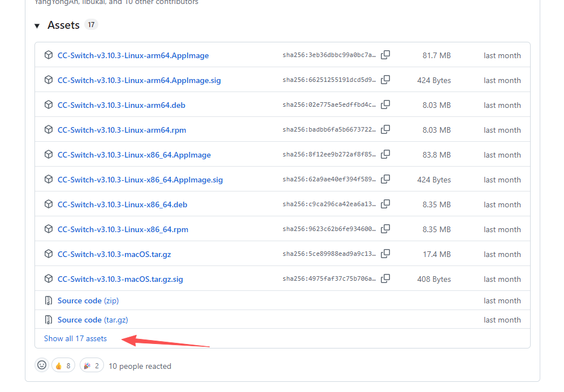The height and width of the screenshot is (392, 564).
Task: Download CC-Switch-v3.10.3-Linux-x86_64.AppImage
Action: point(134,155)
